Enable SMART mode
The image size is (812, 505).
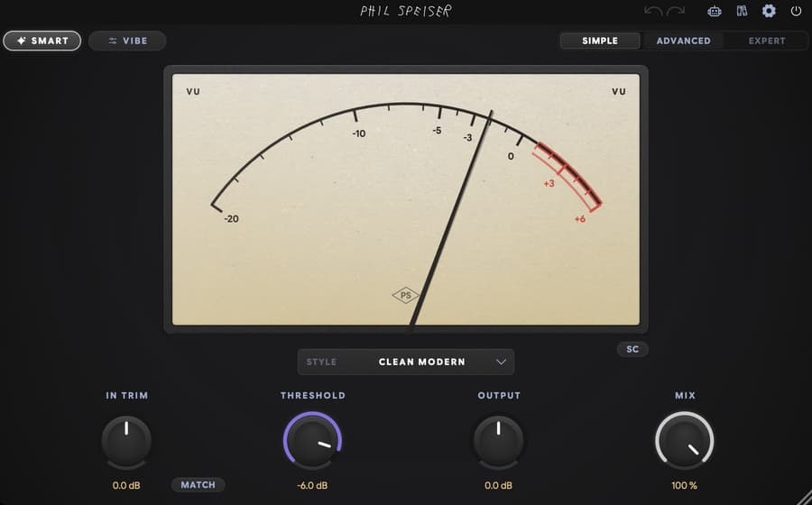point(42,41)
